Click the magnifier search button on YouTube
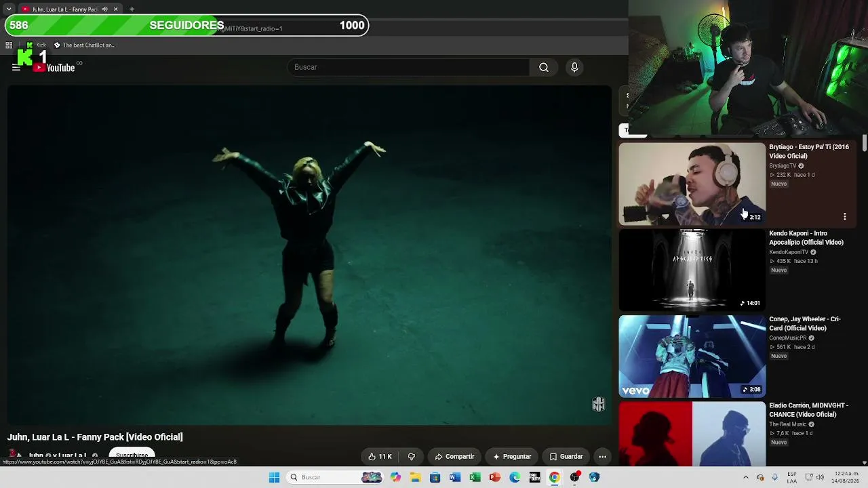The height and width of the screenshot is (488, 868). (x=544, y=67)
